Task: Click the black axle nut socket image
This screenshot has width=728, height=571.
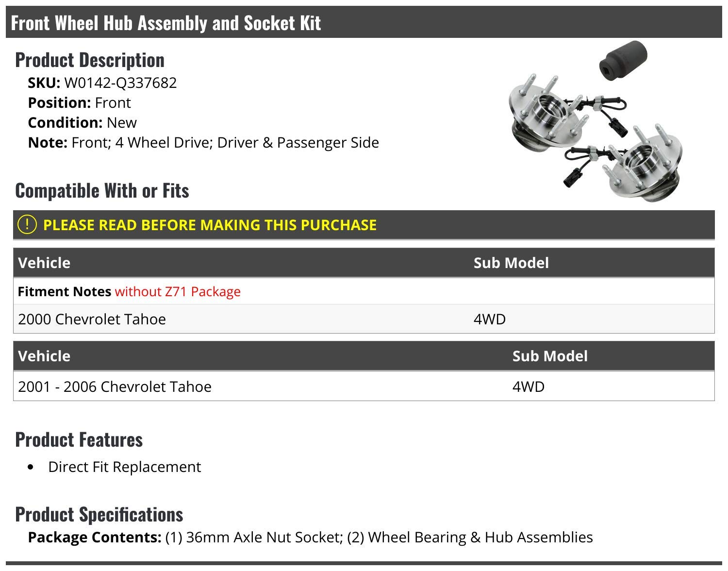Action: (x=623, y=61)
